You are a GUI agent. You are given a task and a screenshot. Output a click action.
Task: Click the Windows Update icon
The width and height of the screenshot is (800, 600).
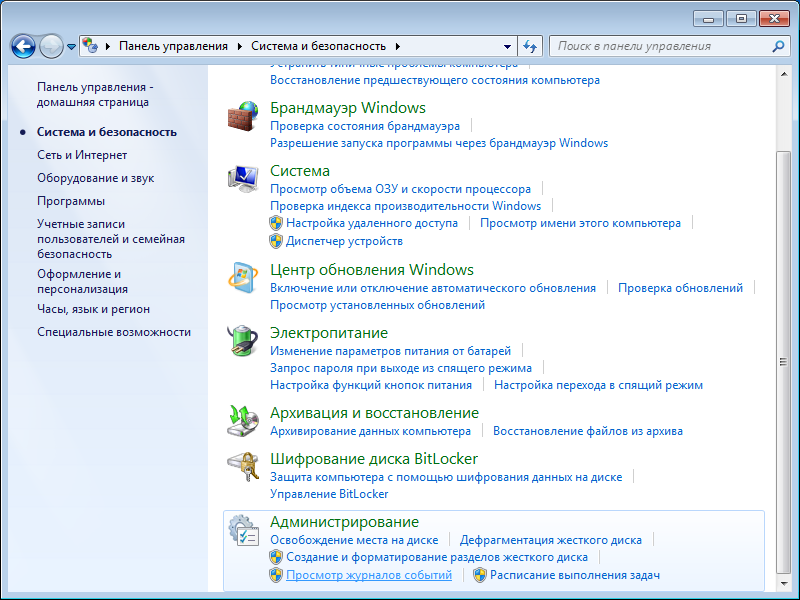(243, 278)
